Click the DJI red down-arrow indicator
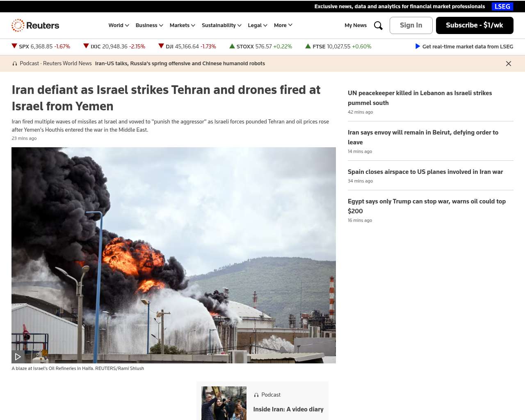The width and height of the screenshot is (525, 420). pyautogui.click(x=161, y=46)
